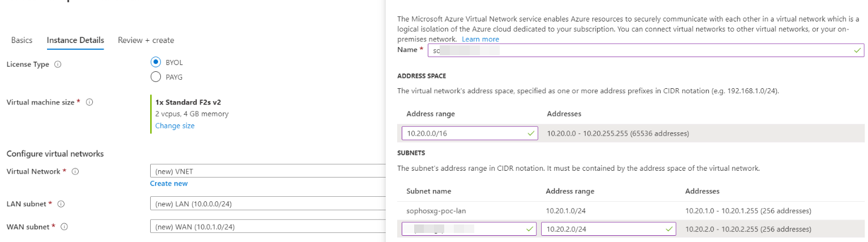Click Create new under Virtual Network
The image size is (868, 242).
(169, 183)
